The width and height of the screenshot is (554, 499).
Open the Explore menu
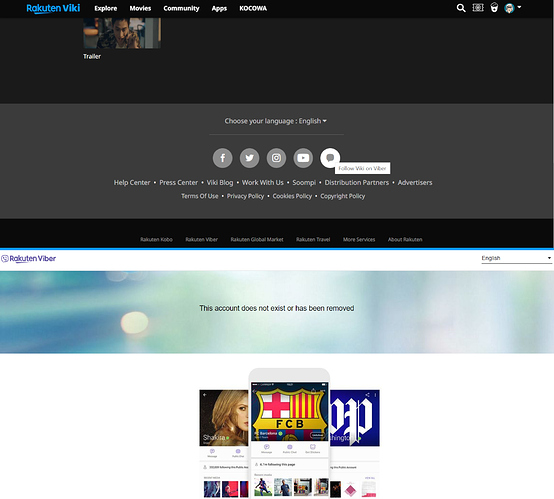point(106,8)
